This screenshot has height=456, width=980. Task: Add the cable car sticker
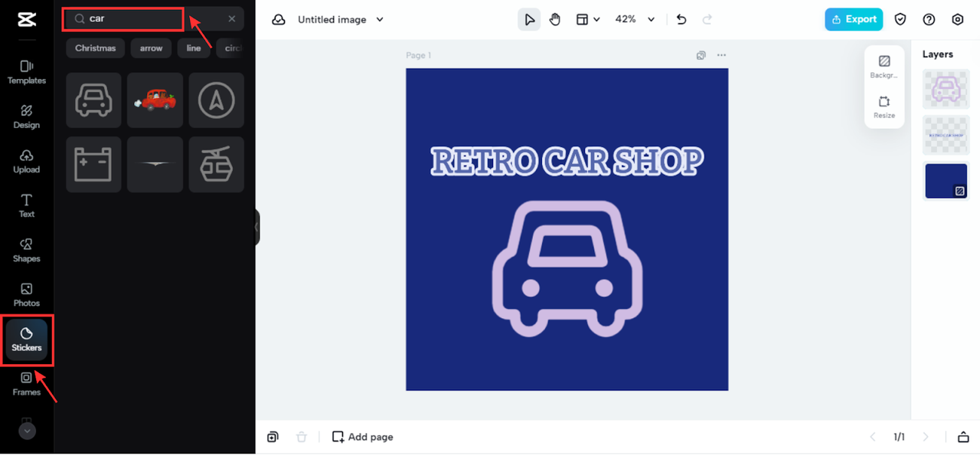217,164
